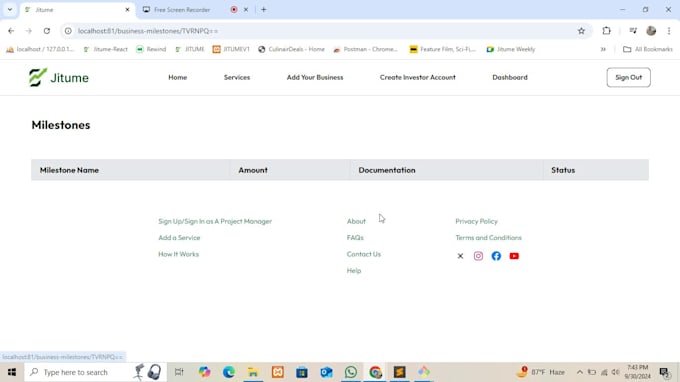680x382 pixels.
Task: Open the notification center icon
Action: (664, 372)
